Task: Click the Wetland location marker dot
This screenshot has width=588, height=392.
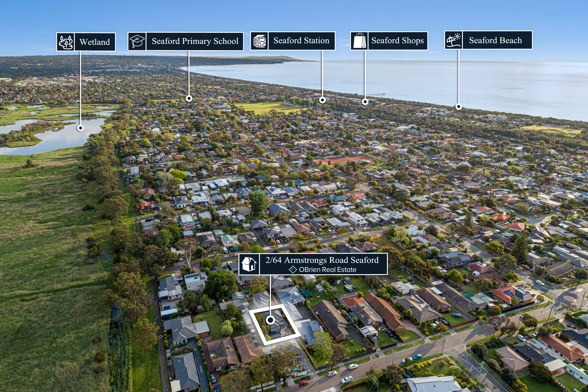Action: (81, 128)
